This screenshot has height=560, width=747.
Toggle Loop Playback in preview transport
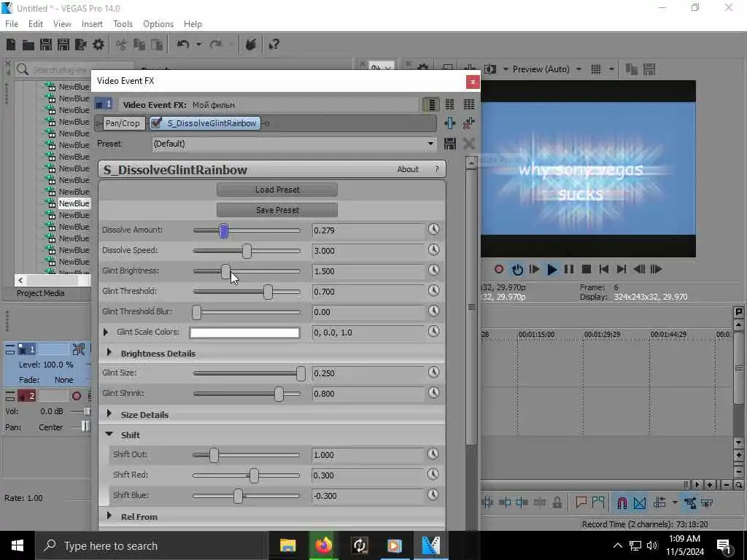[x=517, y=270]
